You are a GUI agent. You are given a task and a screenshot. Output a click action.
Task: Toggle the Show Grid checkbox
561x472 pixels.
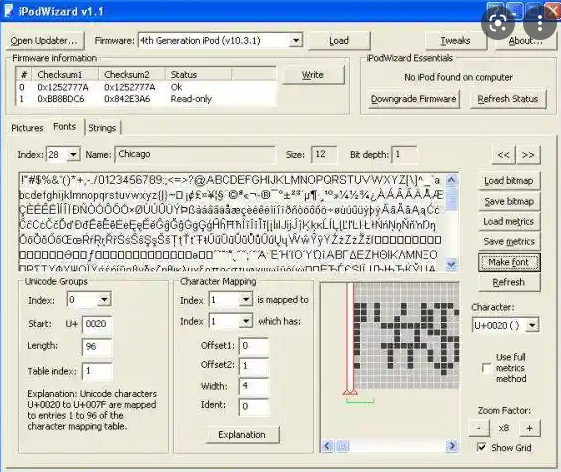[x=482, y=447]
